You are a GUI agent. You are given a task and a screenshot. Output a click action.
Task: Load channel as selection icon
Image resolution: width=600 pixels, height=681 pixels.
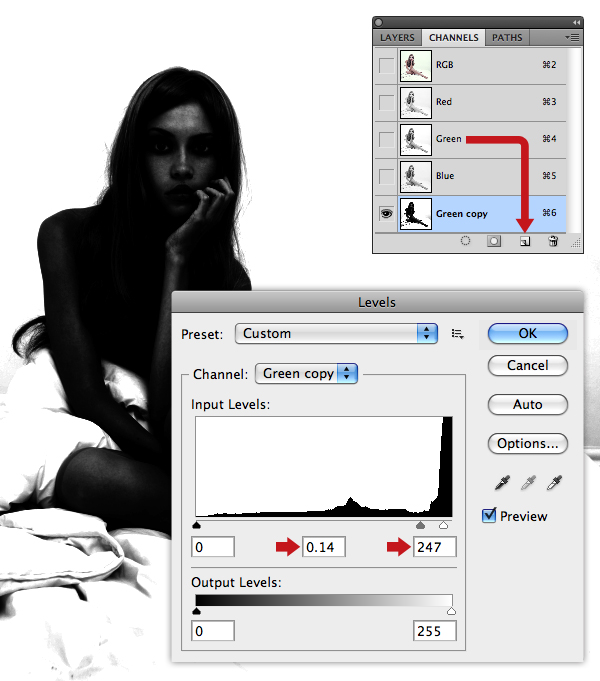tap(465, 241)
